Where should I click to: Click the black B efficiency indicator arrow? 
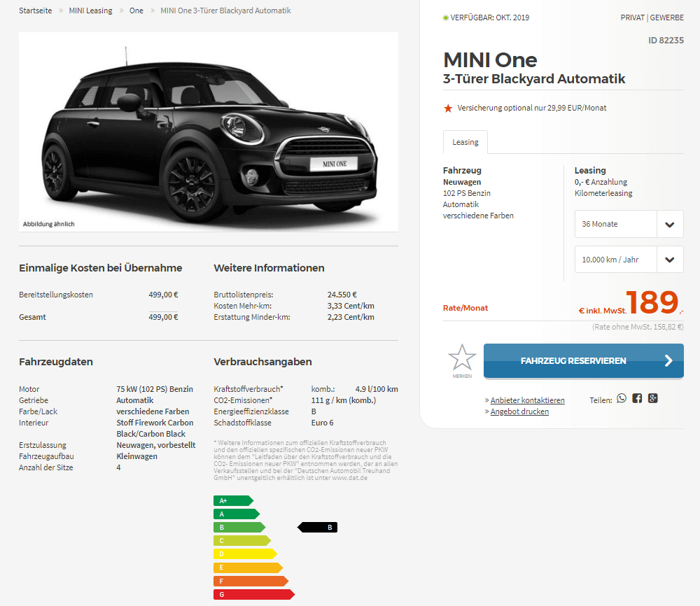(x=317, y=528)
